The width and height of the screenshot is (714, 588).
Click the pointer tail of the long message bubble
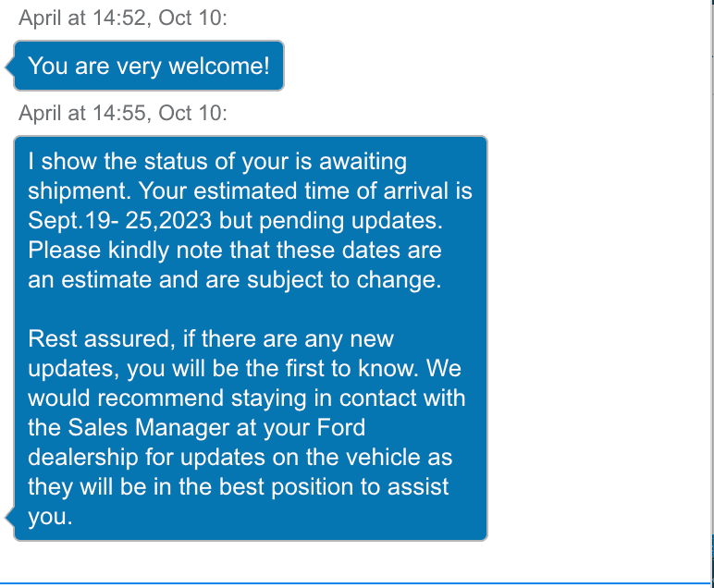(9, 515)
